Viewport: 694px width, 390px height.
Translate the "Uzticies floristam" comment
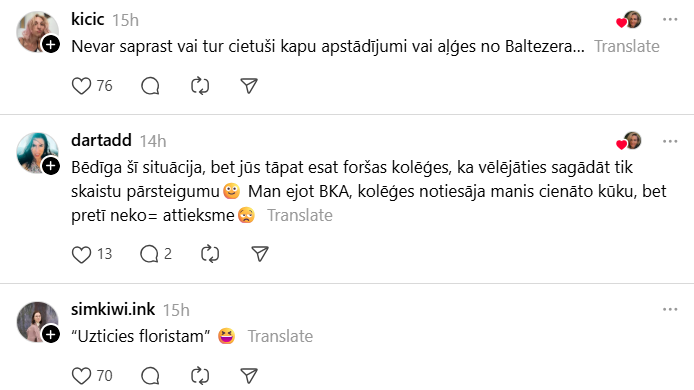(x=280, y=336)
